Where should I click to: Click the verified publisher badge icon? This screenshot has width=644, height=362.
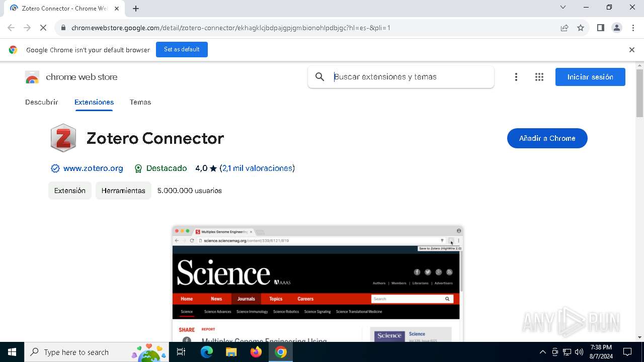55,168
